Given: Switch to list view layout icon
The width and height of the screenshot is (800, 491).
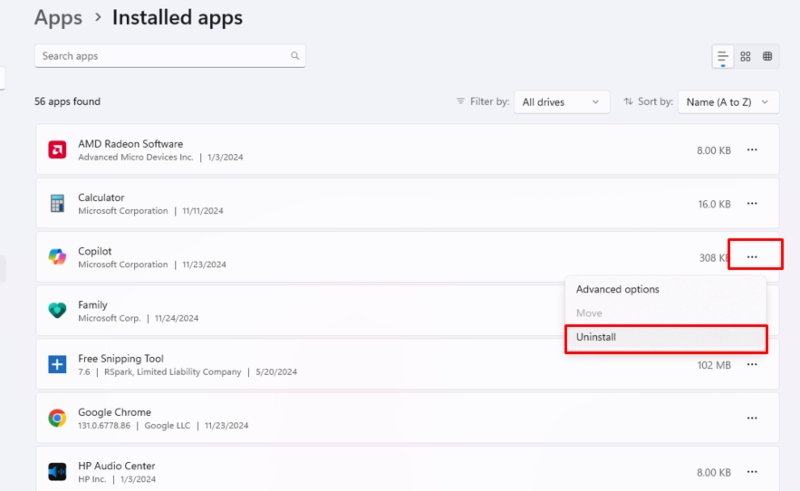Looking at the screenshot, I should tap(722, 57).
